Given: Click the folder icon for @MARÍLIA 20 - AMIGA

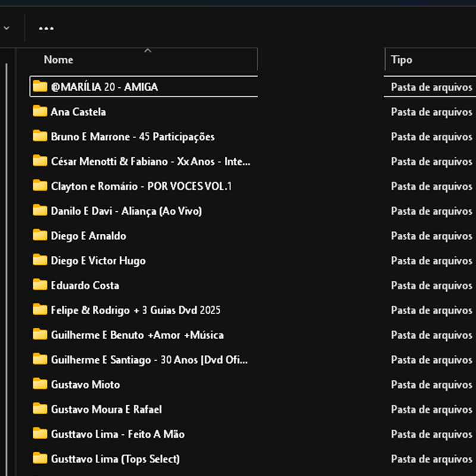Looking at the screenshot, I should [40, 86].
